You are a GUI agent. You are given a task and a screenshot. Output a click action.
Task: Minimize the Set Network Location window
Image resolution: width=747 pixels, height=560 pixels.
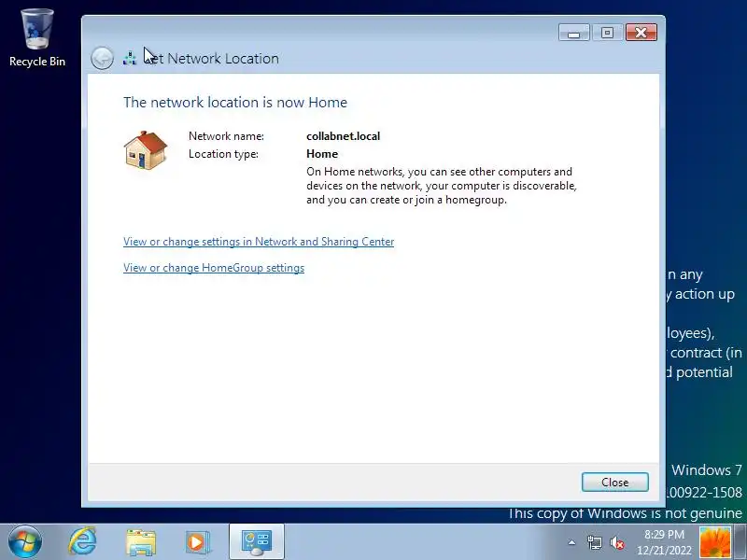coord(574,33)
